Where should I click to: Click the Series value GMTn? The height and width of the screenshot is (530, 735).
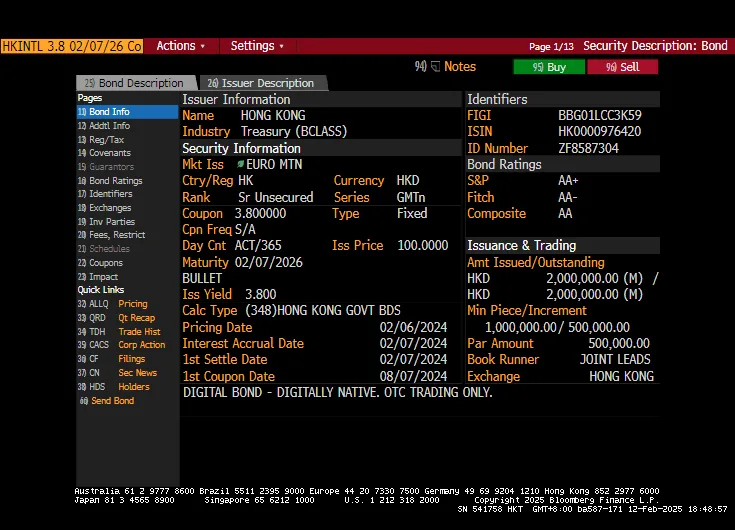411,197
